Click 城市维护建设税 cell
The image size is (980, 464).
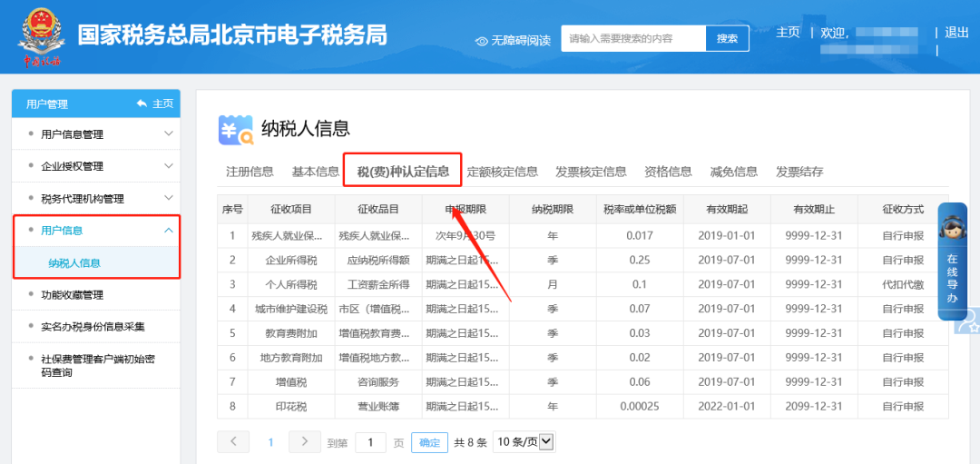point(291,309)
